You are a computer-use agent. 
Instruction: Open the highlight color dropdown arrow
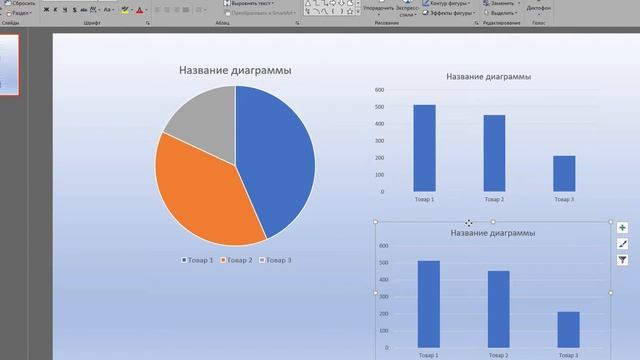pos(132,10)
